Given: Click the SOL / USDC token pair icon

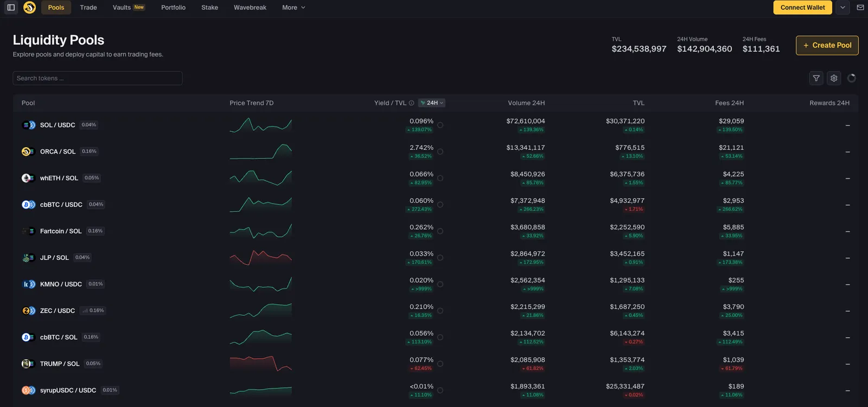Looking at the screenshot, I should pyautogui.click(x=29, y=125).
